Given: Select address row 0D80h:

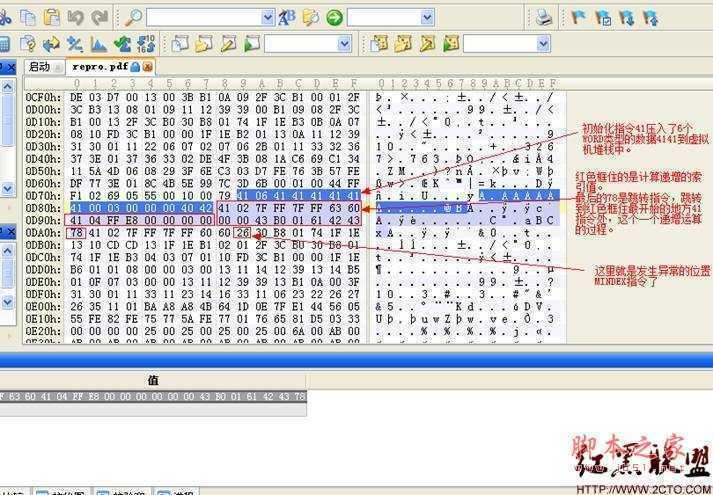Looking at the screenshot, I should 43,208.
